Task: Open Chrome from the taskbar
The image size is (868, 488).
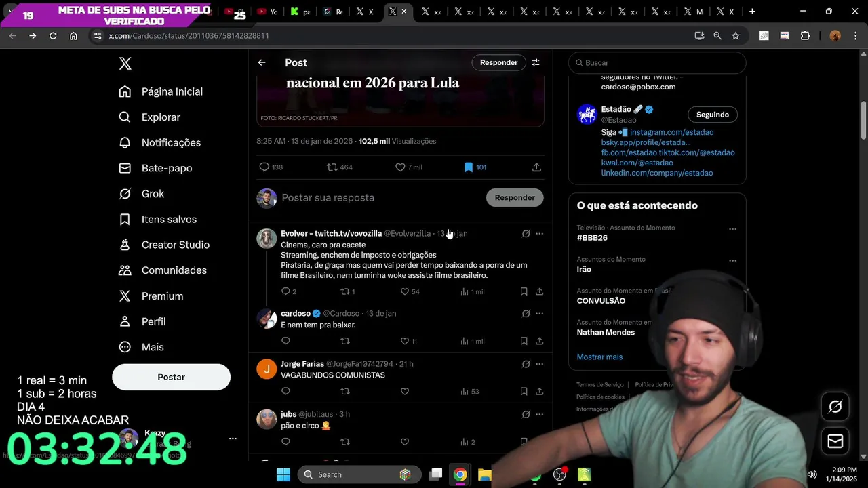Action: click(x=460, y=474)
